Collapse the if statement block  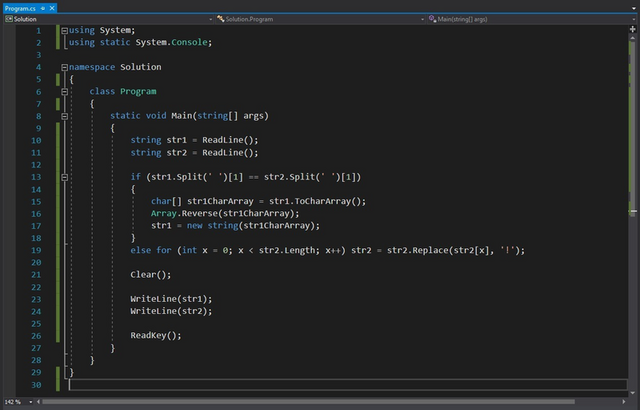(64, 177)
